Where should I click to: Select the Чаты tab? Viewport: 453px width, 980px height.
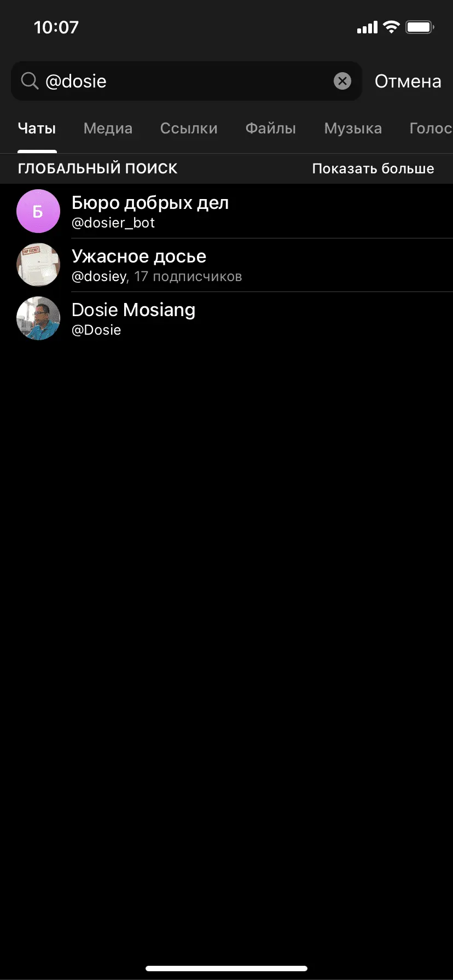[37, 129]
